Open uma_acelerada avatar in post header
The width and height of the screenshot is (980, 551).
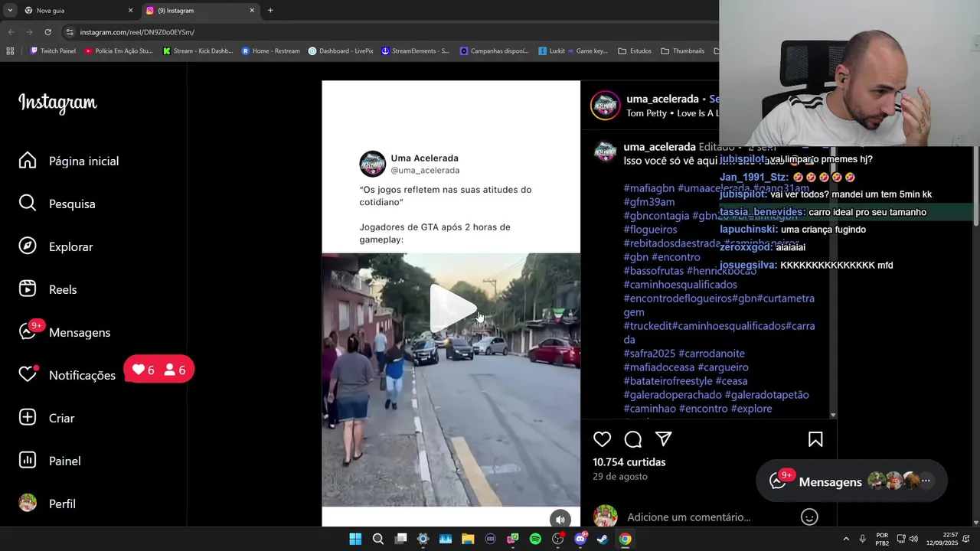605,106
